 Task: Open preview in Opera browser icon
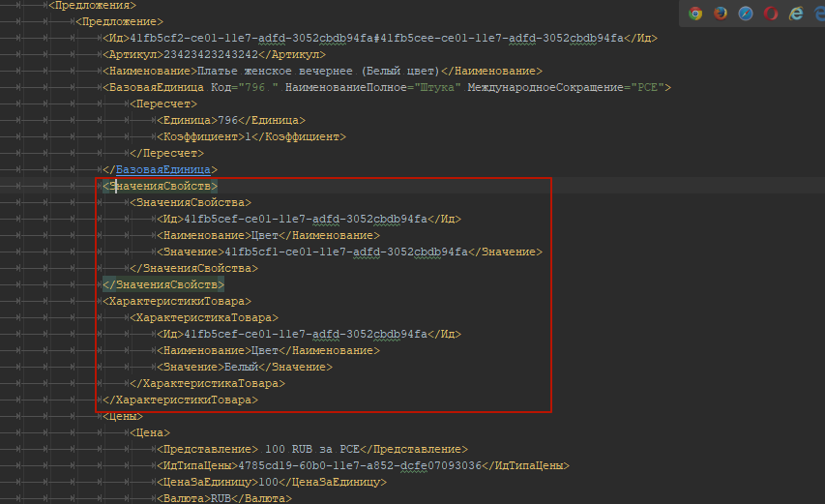(771, 14)
